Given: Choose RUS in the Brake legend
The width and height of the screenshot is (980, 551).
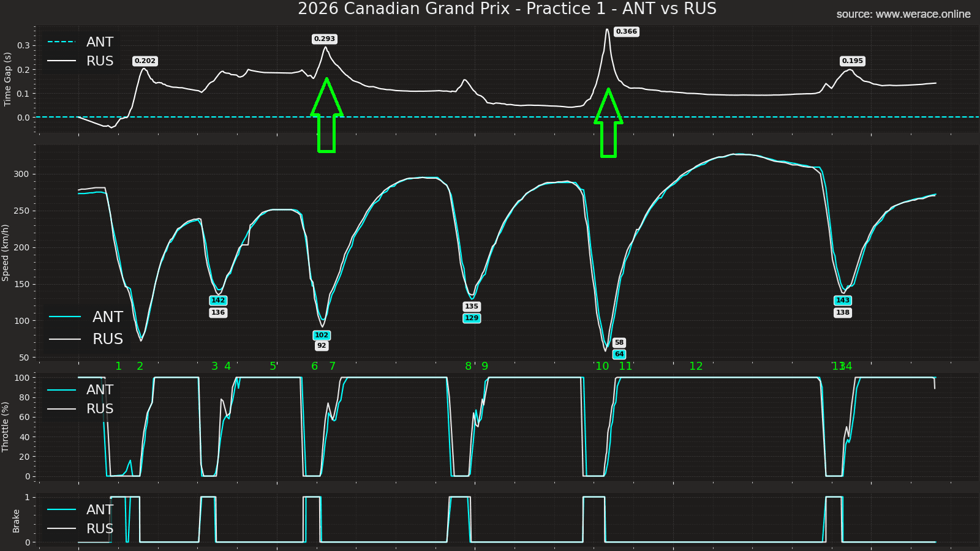Looking at the screenshot, I should click(x=100, y=528).
